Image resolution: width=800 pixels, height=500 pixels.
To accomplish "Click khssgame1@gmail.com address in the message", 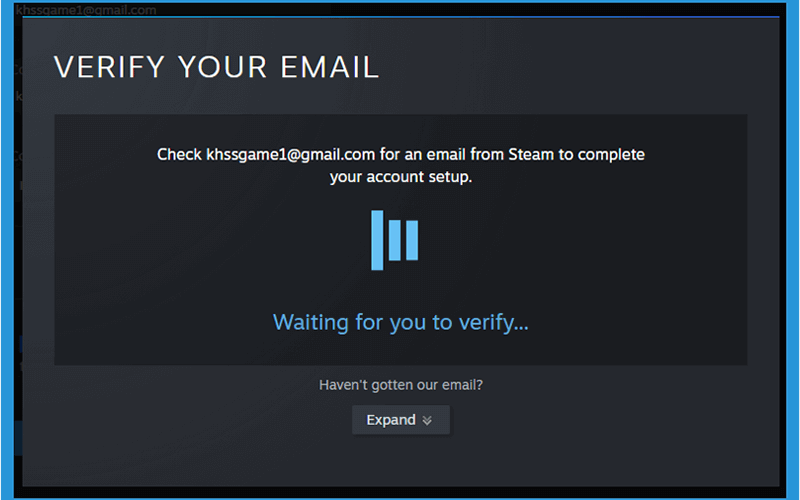I will (x=290, y=155).
